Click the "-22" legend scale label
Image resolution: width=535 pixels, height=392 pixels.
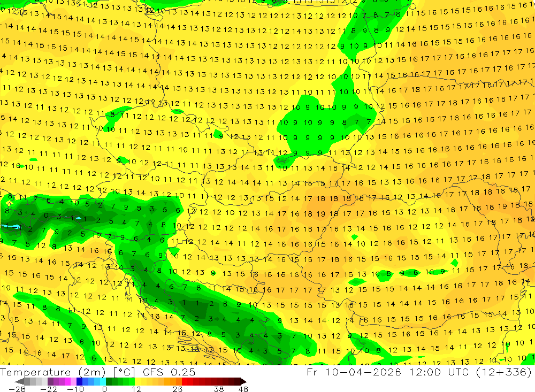pos(49,389)
